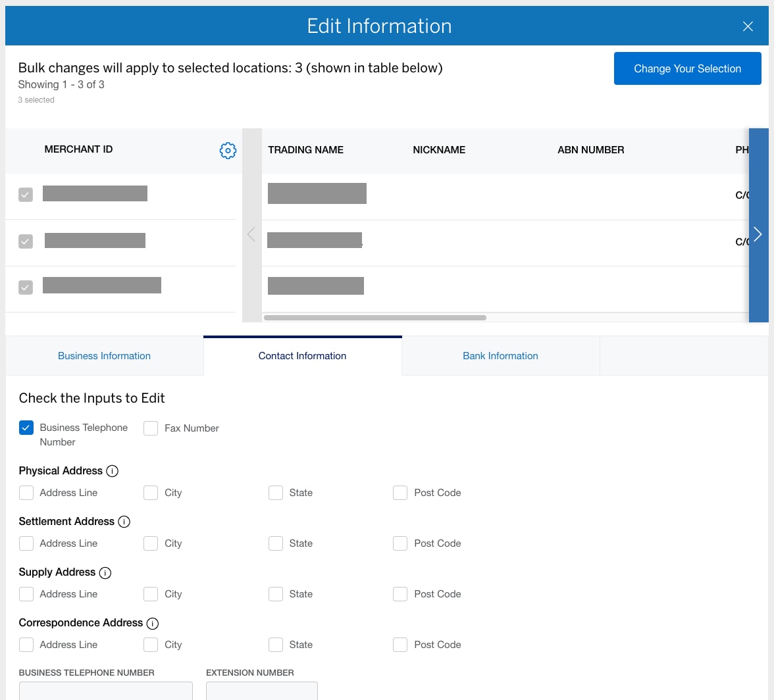Deselect the third merchant row checkbox
This screenshot has height=700, width=774.
(26, 287)
